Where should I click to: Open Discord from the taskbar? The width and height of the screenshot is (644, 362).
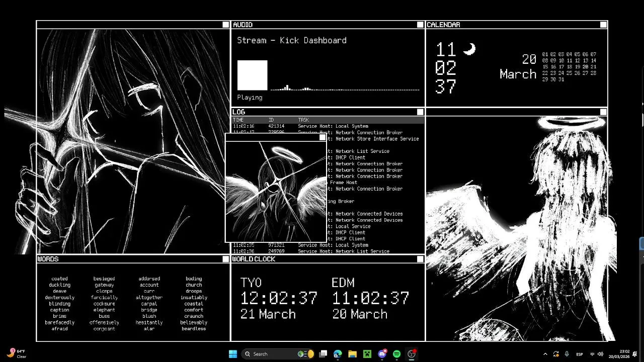point(382,354)
